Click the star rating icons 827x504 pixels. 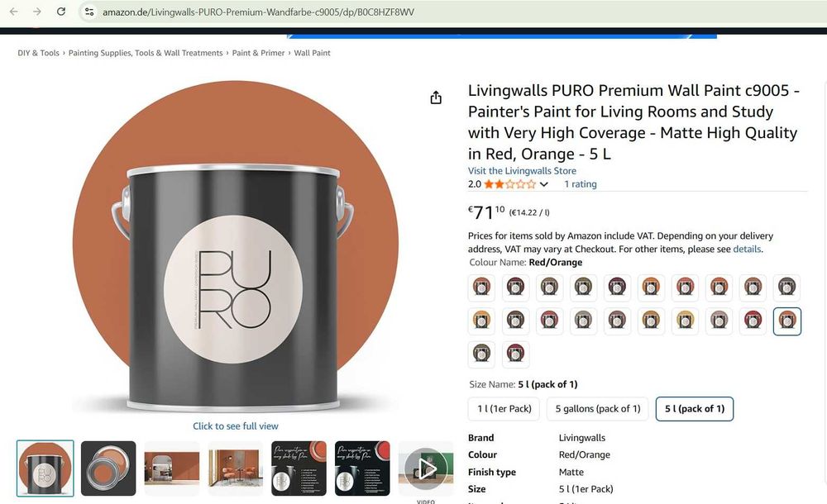[509, 184]
